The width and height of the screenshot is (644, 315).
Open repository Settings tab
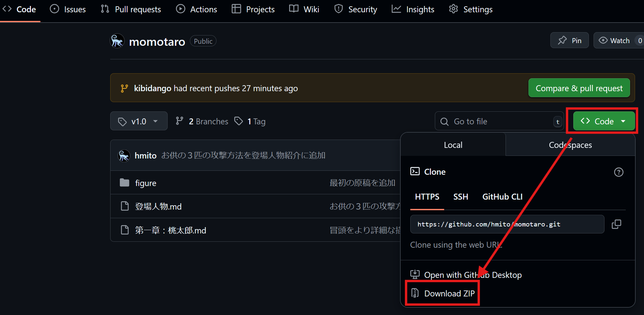[471, 9]
